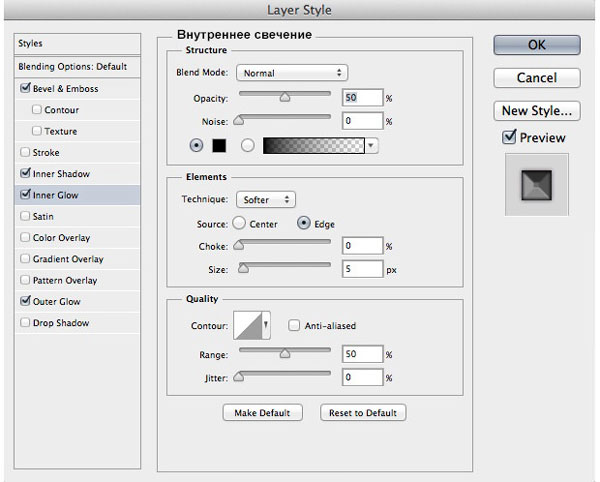Click the Jitter value field
Screen dimensions: 600x482
[362, 377]
